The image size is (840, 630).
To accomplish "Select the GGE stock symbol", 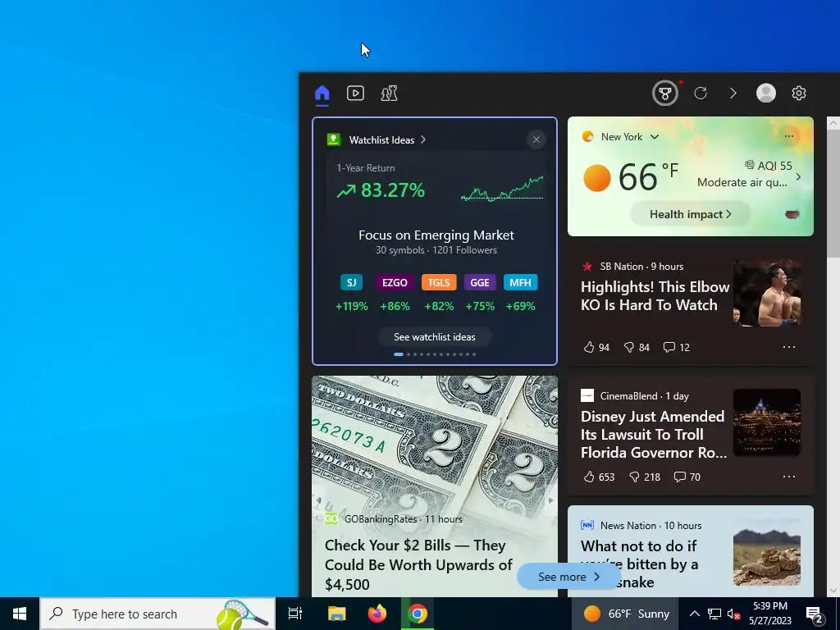I will coord(479,282).
